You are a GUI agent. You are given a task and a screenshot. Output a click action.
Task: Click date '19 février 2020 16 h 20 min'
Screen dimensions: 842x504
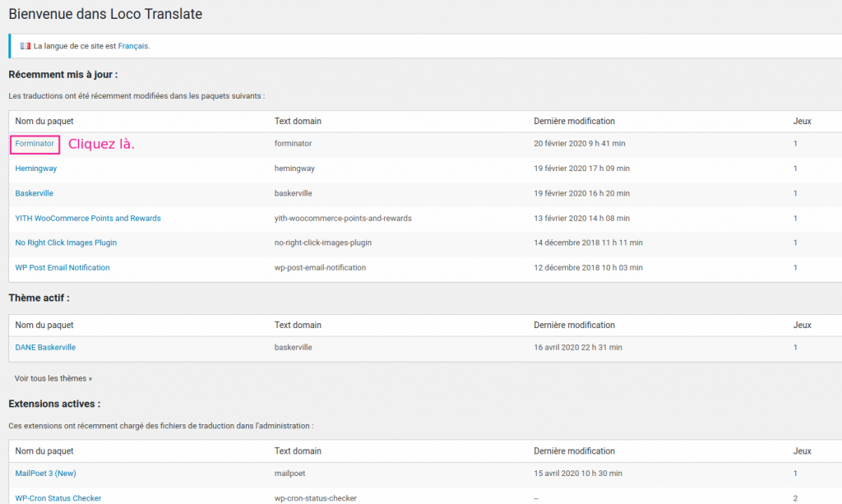pos(581,193)
